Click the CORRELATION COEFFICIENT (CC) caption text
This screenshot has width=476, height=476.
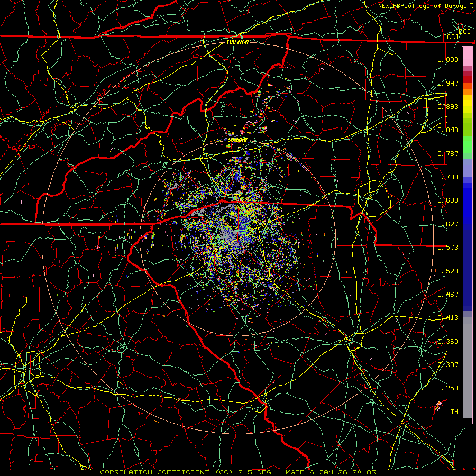coord(167,472)
